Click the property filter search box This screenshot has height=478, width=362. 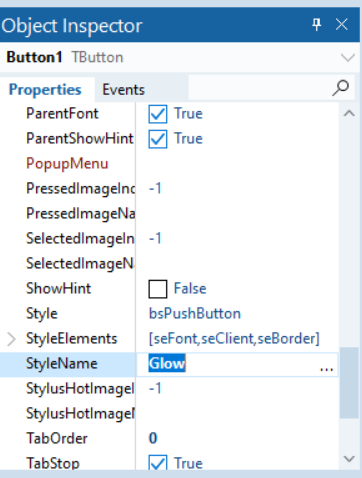260,88
